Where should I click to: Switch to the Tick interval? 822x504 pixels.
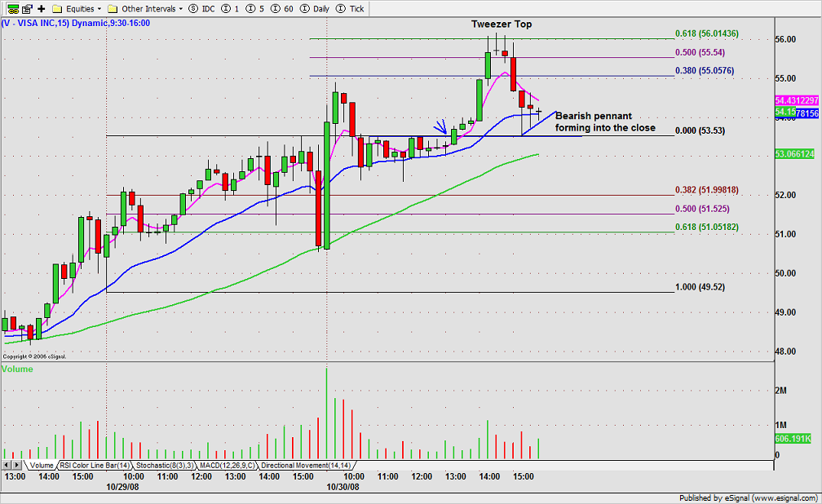(x=350, y=9)
